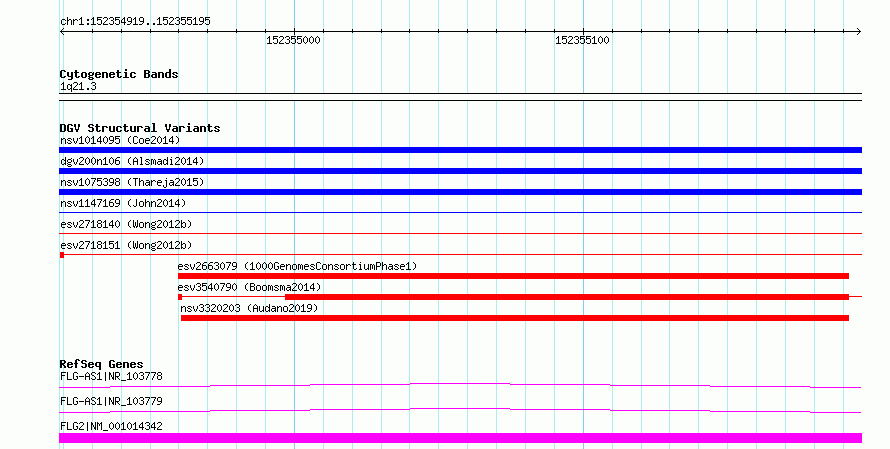Image resolution: width=890 pixels, height=449 pixels.
Task: Open gene FLG-AS1|NR_103779 label
Action: pos(111,401)
